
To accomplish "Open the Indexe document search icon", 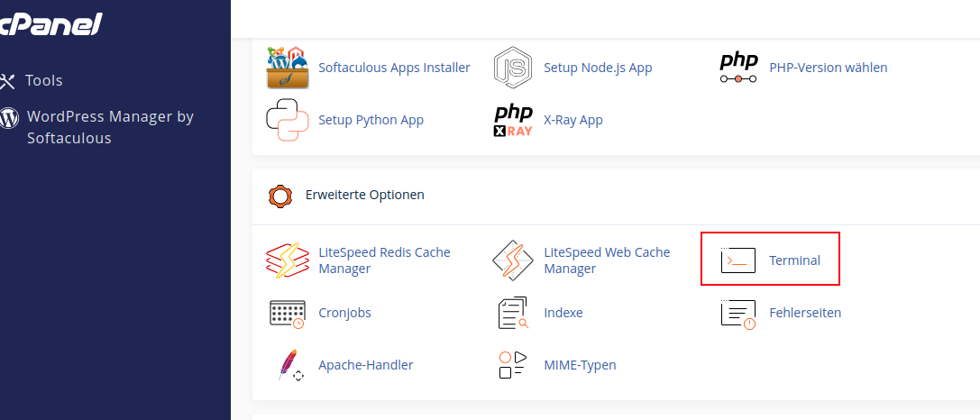I will click(x=513, y=313).
